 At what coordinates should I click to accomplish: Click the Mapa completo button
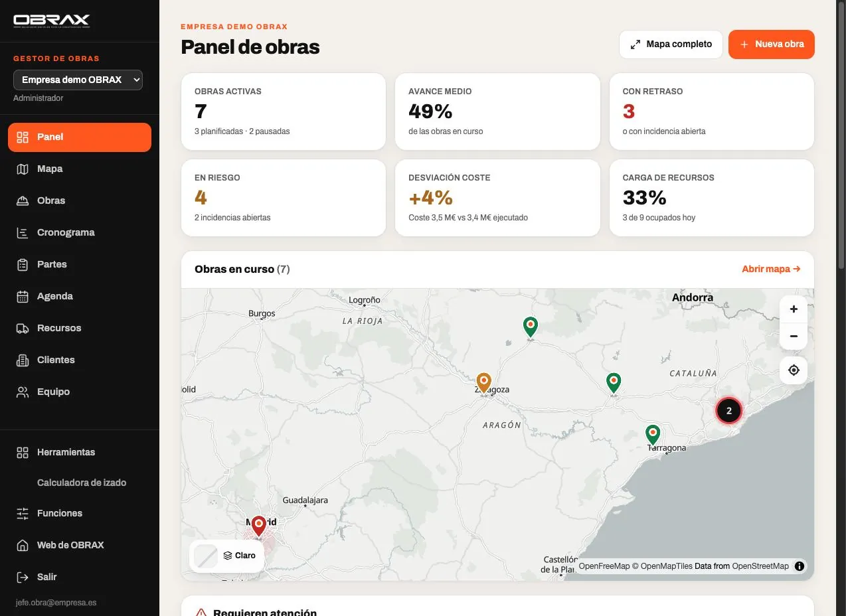pos(671,44)
